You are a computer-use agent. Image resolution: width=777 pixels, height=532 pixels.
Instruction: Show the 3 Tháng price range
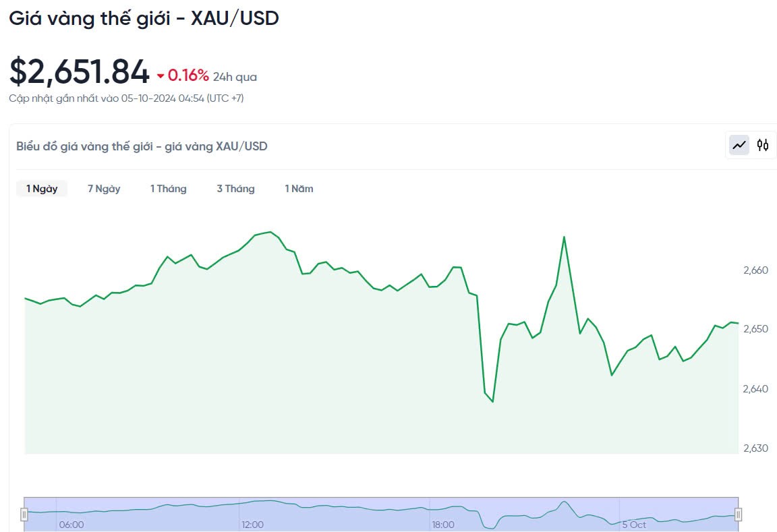pyautogui.click(x=235, y=189)
